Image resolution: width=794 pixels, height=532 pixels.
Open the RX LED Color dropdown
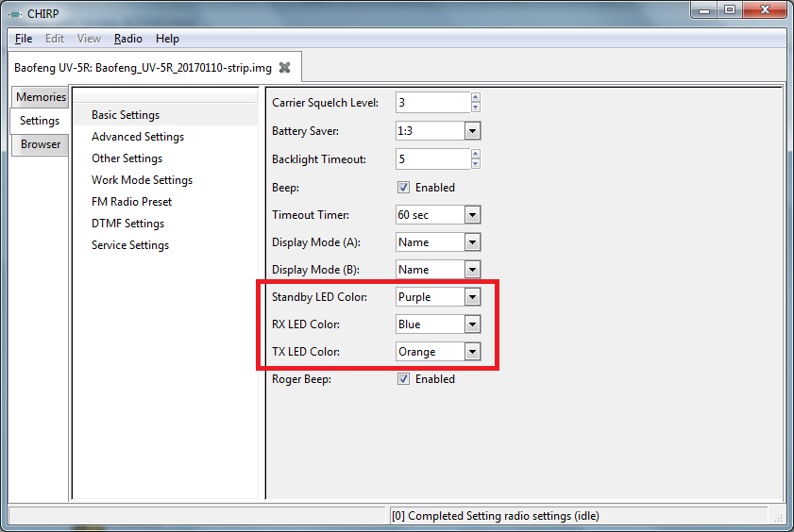(x=472, y=324)
